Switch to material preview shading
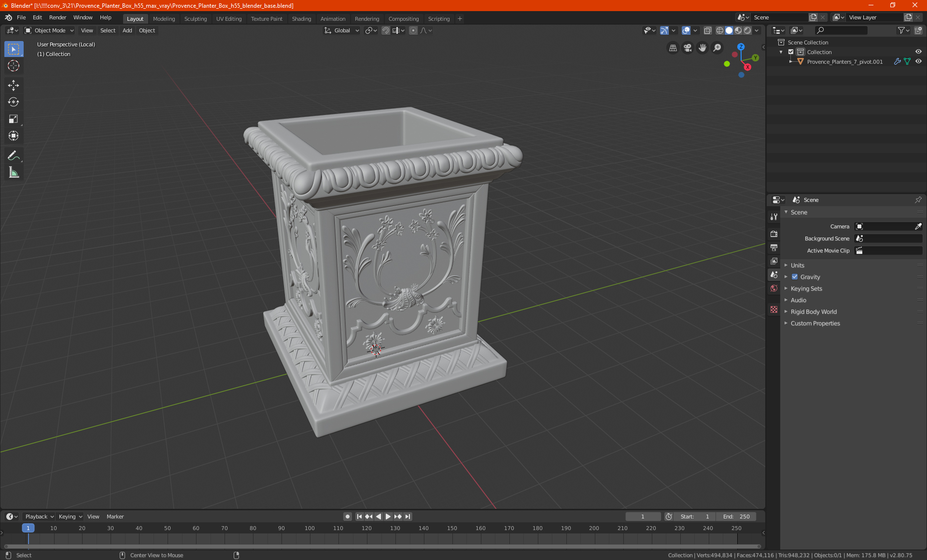The height and width of the screenshot is (560, 927). tap(738, 30)
